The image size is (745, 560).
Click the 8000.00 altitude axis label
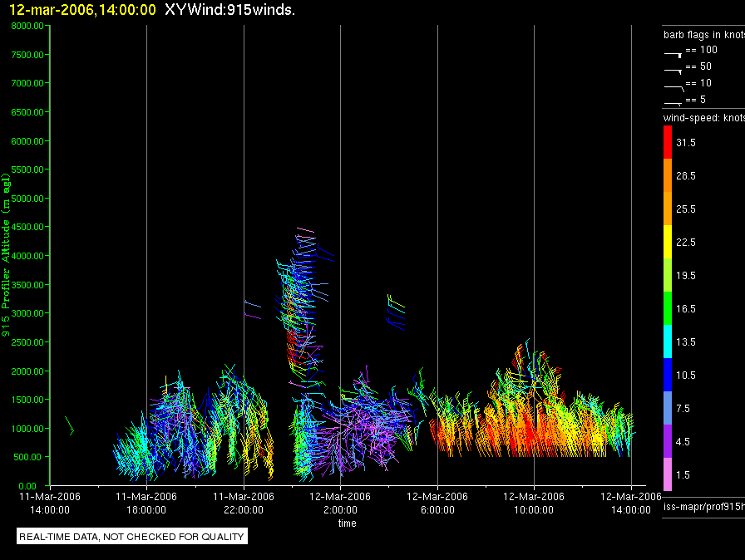[x=27, y=26]
